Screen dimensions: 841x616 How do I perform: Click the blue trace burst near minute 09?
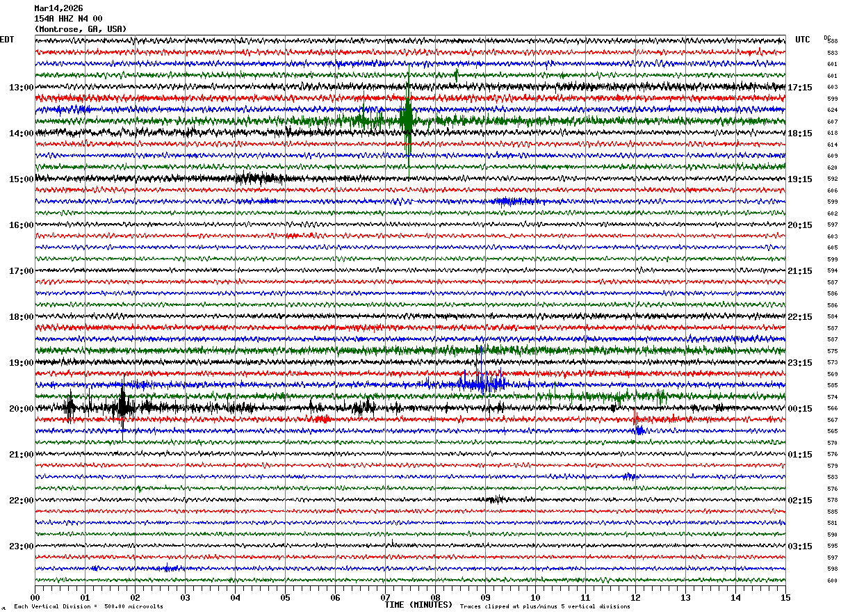[x=481, y=382]
